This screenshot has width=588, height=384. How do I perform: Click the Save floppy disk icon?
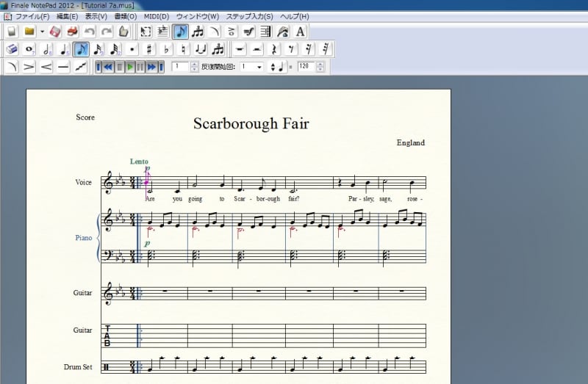pos(55,32)
